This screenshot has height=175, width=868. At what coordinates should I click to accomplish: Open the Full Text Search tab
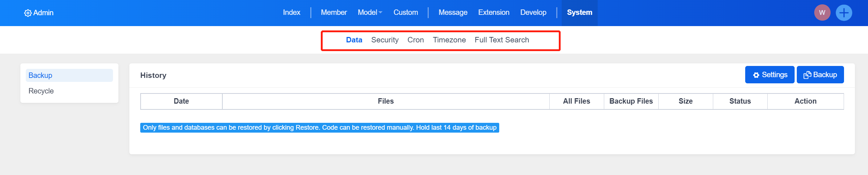(x=501, y=40)
